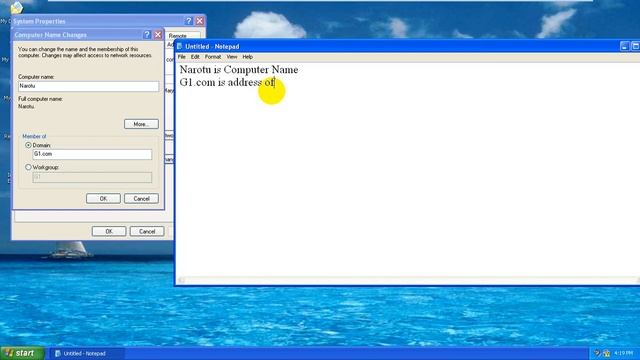Viewport: 640px width, 360px height.
Task: Open the Format menu in Notepad
Action: pos(213,57)
